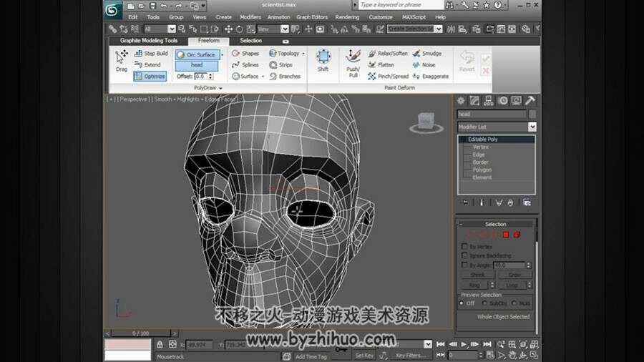The height and width of the screenshot is (362, 644).
Task: Open the Display command panel tab
Action: 516,101
